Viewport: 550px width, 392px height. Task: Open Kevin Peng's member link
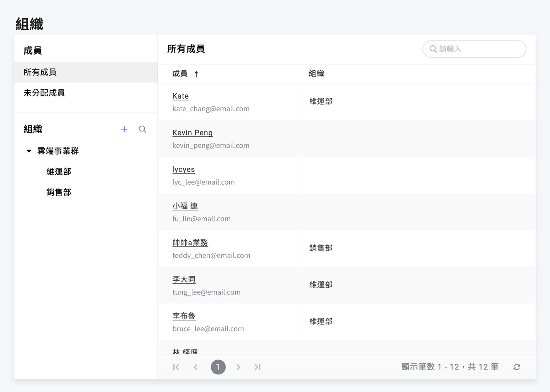[x=192, y=133]
